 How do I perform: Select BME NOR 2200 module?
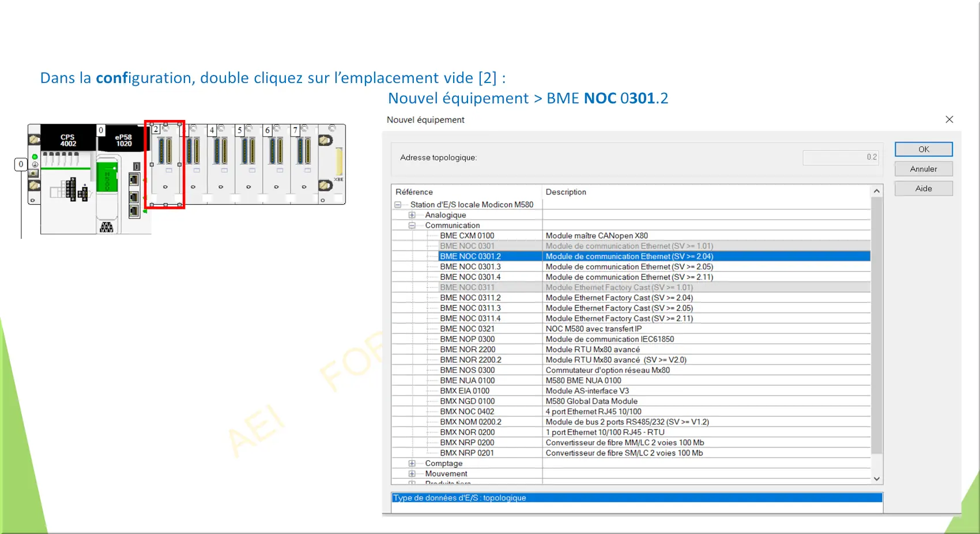coord(468,350)
